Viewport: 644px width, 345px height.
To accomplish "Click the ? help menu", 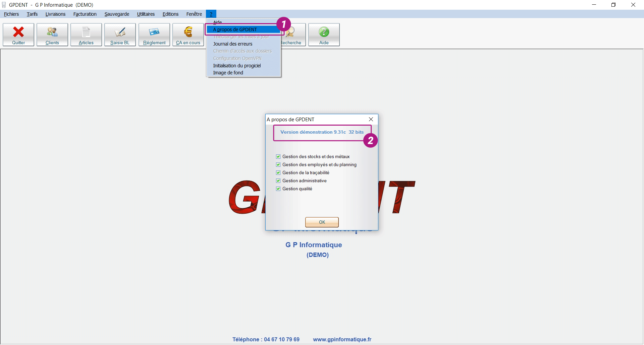I will [211, 14].
